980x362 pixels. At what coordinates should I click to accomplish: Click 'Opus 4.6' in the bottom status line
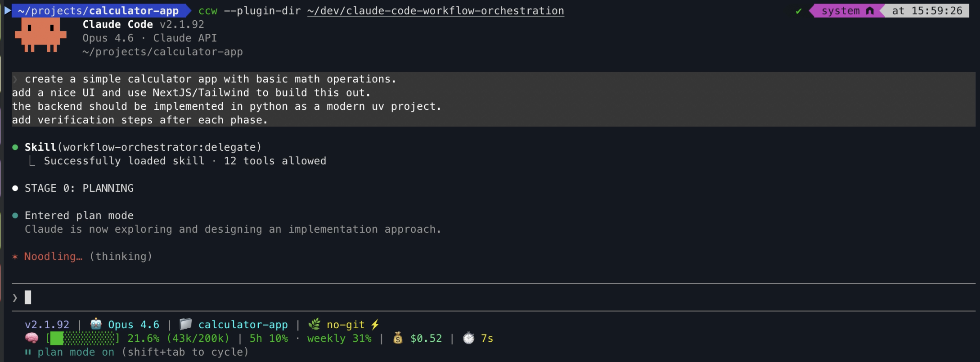(x=134, y=325)
